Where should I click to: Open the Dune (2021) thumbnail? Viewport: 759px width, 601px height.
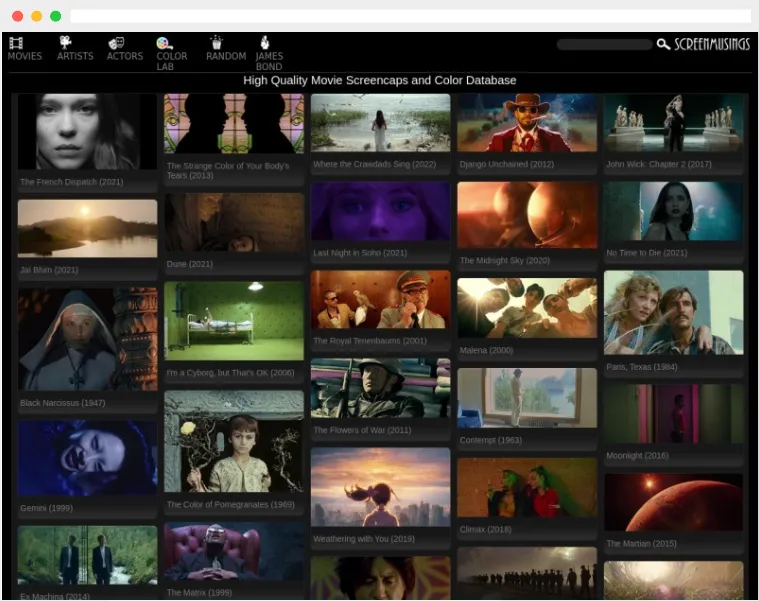pyautogui.click(x=234, y=223)
